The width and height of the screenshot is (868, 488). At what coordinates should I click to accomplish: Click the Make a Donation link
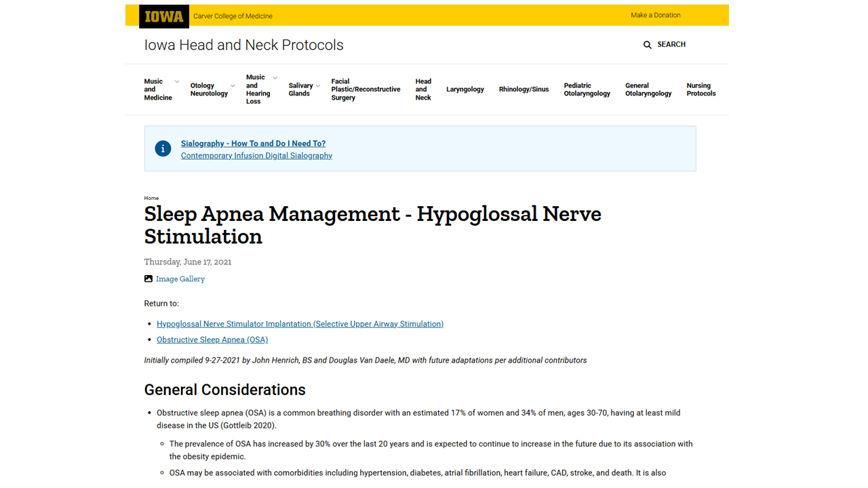tap(655, 15)
